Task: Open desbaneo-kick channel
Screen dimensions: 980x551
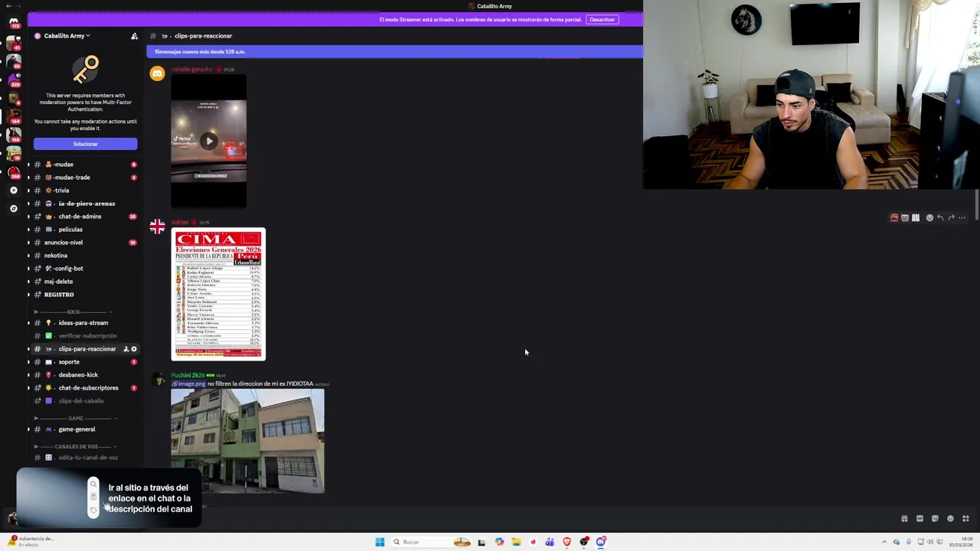Action: pos(84,375)
